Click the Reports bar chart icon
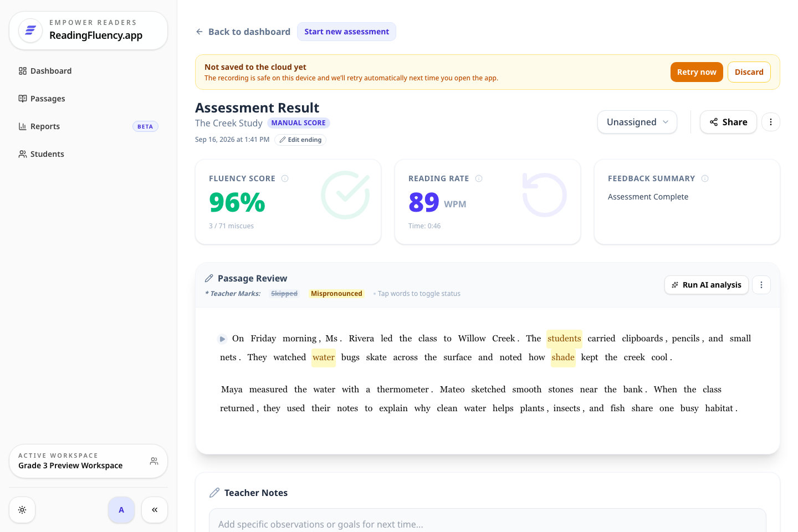The height and width of the screenshot is (532, 798). (23, 126)
